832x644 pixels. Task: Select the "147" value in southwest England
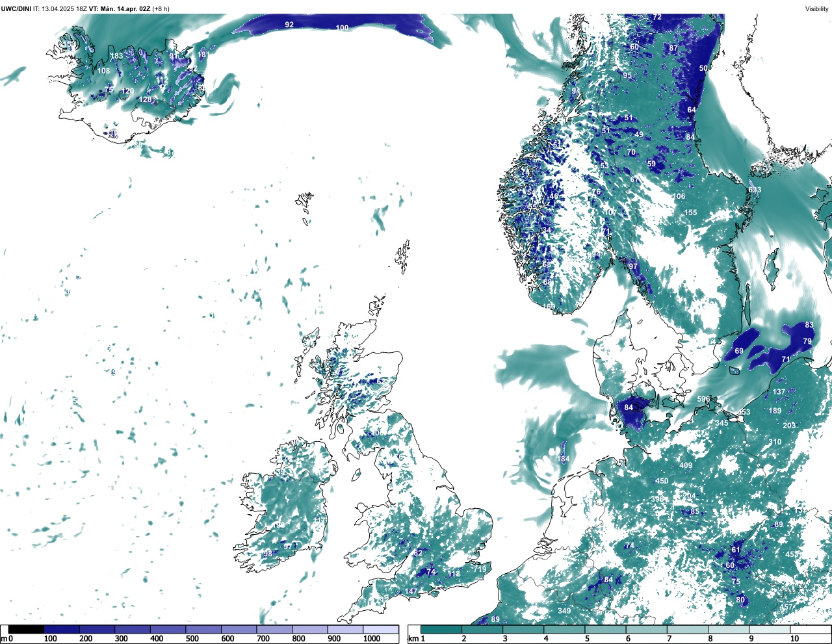tap(411, 591)
